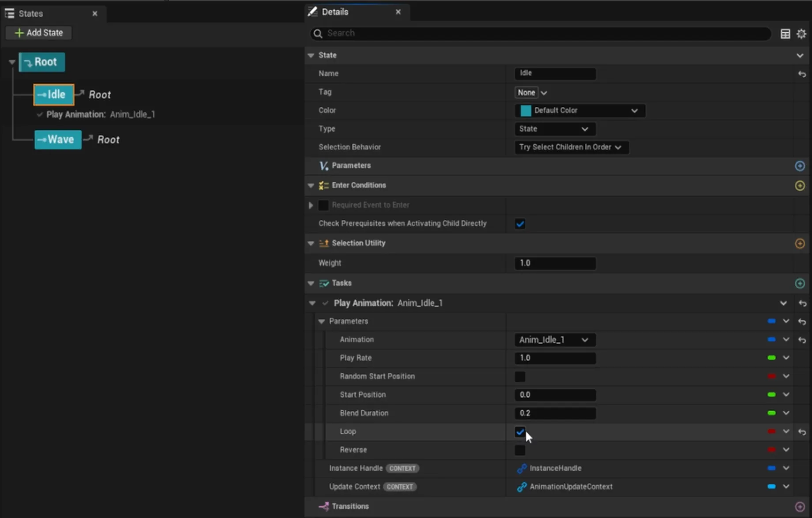812x518 pixels.
Task: Enable the Reverse checkbox
Action: click(x=520, y=450)
